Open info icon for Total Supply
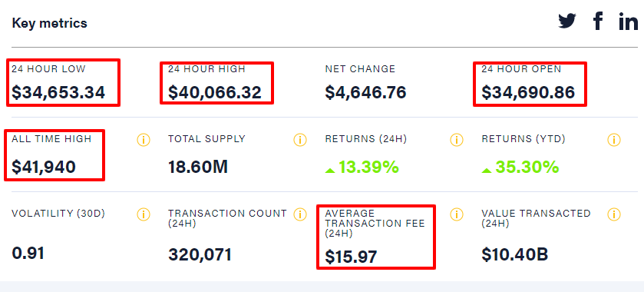The height and width of the screenshot is (292, 644). (300, 140)
